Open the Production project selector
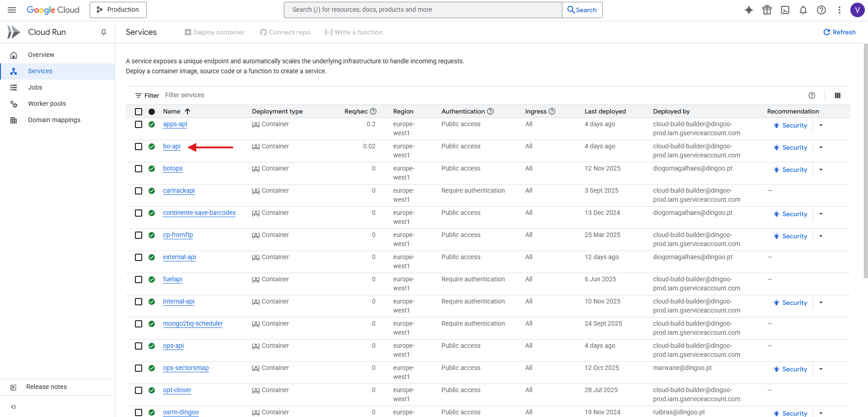This screenshot has height=417, width=868. [x=118, y=9]
